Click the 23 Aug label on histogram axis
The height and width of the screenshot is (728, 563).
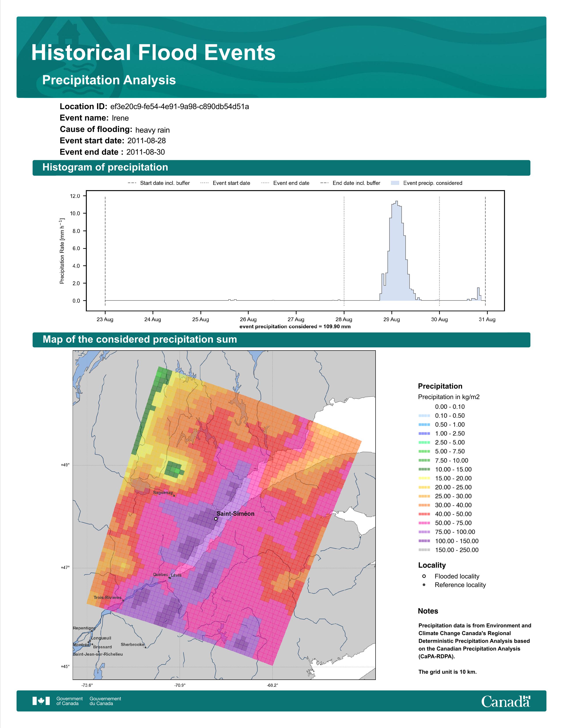tap(105, 319)
